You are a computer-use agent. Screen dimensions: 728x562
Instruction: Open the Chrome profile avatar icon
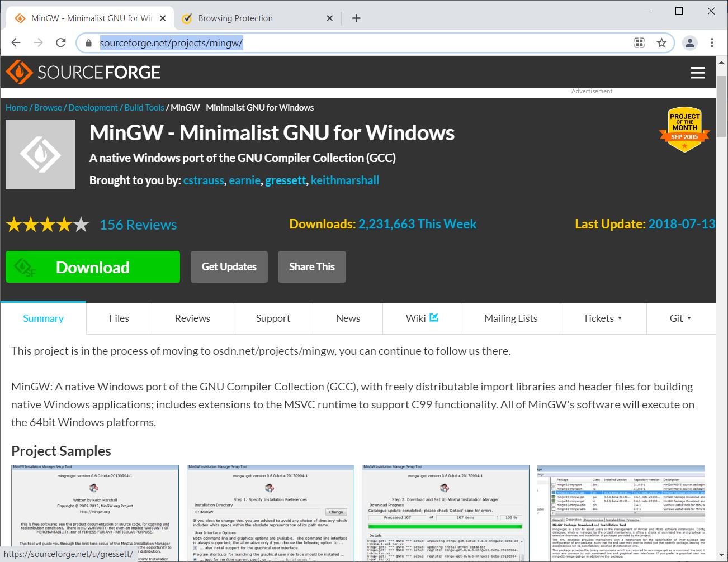click(x=690, y=43)
